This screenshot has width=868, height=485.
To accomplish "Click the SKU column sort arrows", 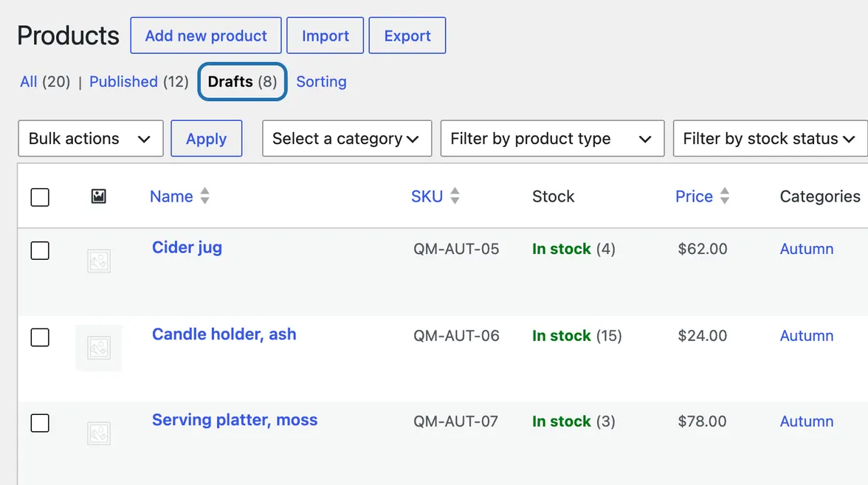I will point(455,196).
